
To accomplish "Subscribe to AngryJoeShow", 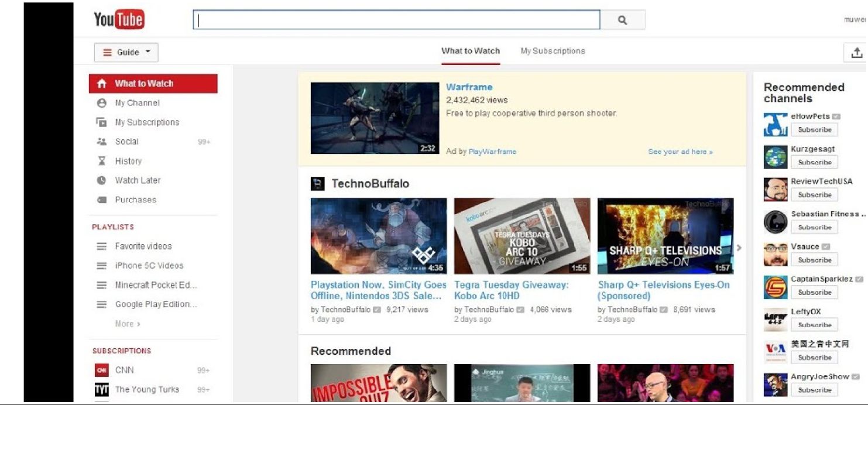I will (815, 390).
